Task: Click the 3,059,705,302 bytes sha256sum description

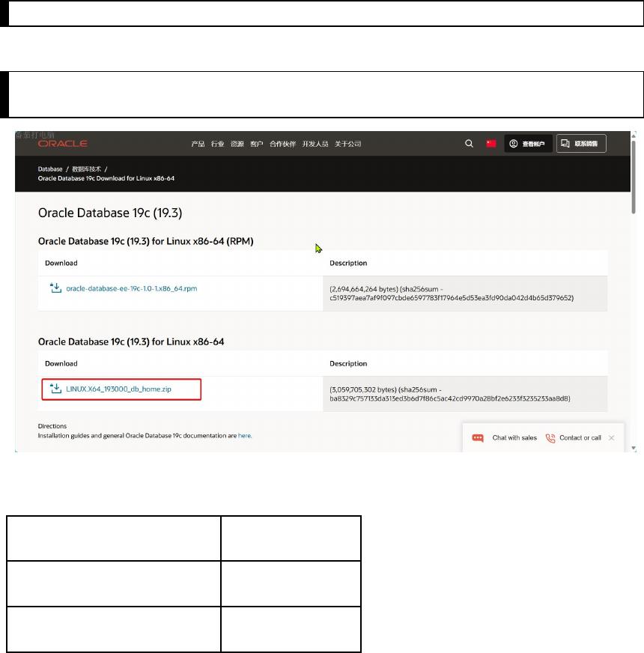Action: click(x=450, y=394)
